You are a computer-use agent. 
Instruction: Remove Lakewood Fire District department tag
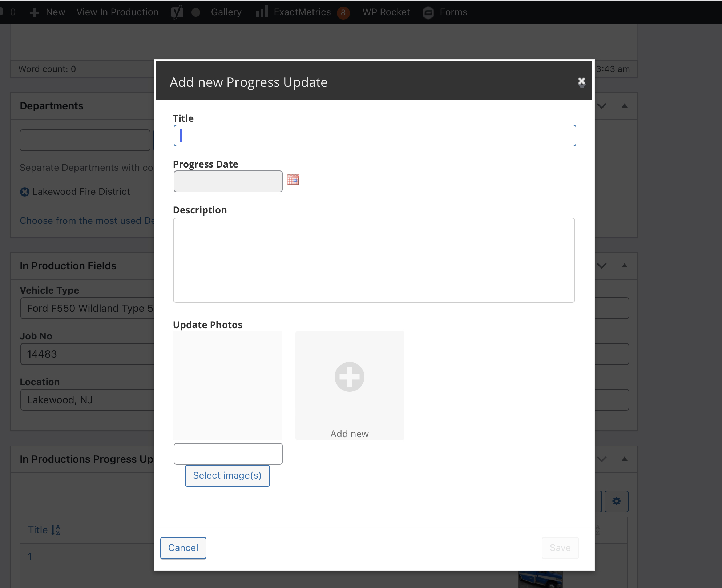25,192
